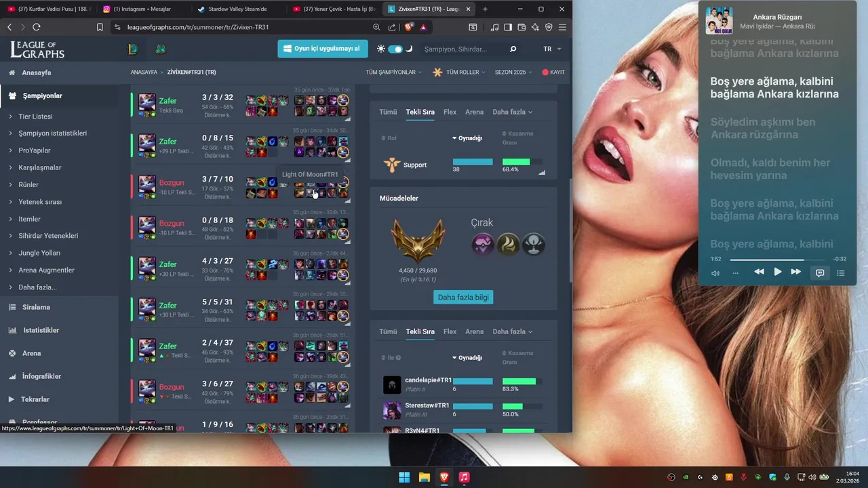The width and height of the screenshot is (868, 488).
Task: Click the Support games-played blue bar
Action: [x=473, y=162]
